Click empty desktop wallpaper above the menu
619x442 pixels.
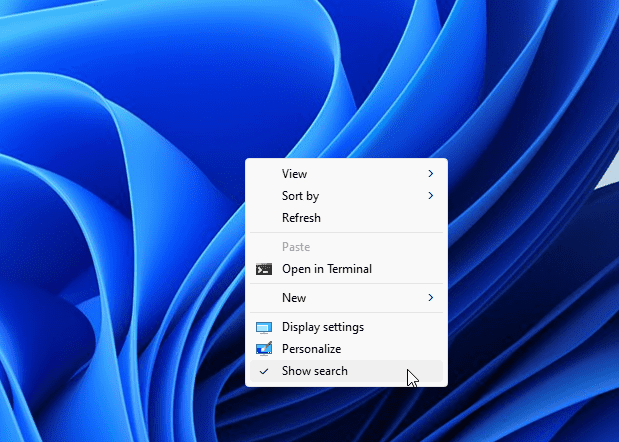tap(340, 80)
